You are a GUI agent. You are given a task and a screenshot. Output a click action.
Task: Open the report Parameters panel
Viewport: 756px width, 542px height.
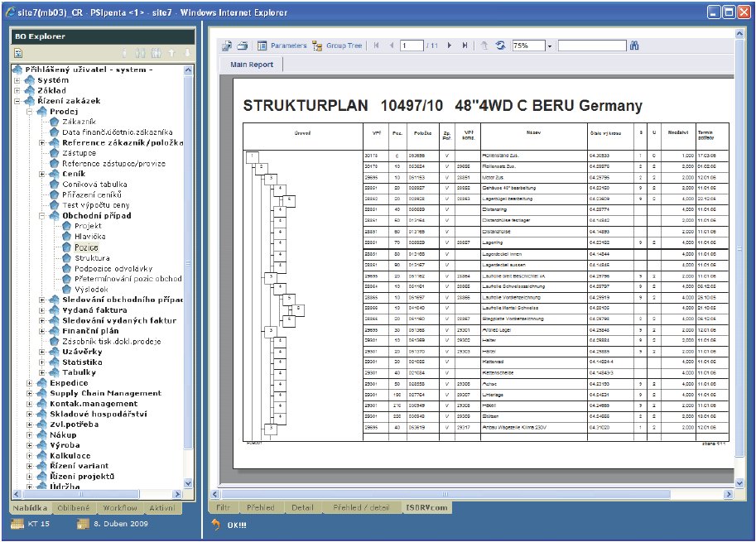tap(282, 46)
